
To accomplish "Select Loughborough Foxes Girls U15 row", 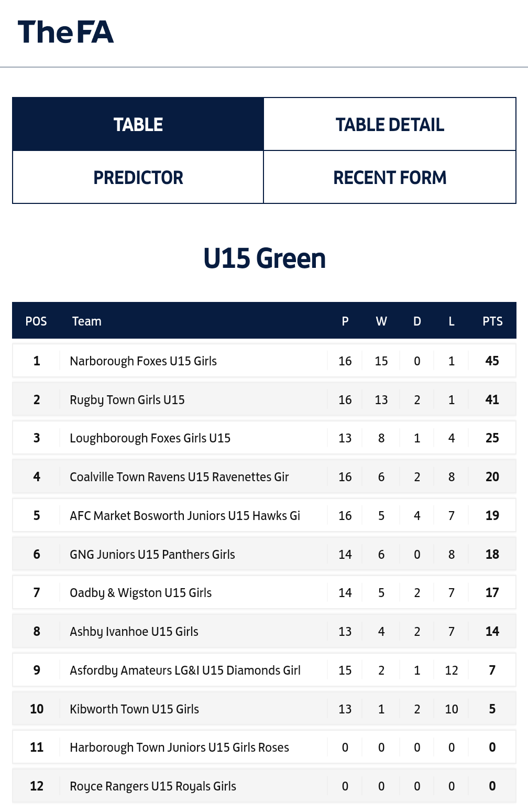I will pos(150,438).
